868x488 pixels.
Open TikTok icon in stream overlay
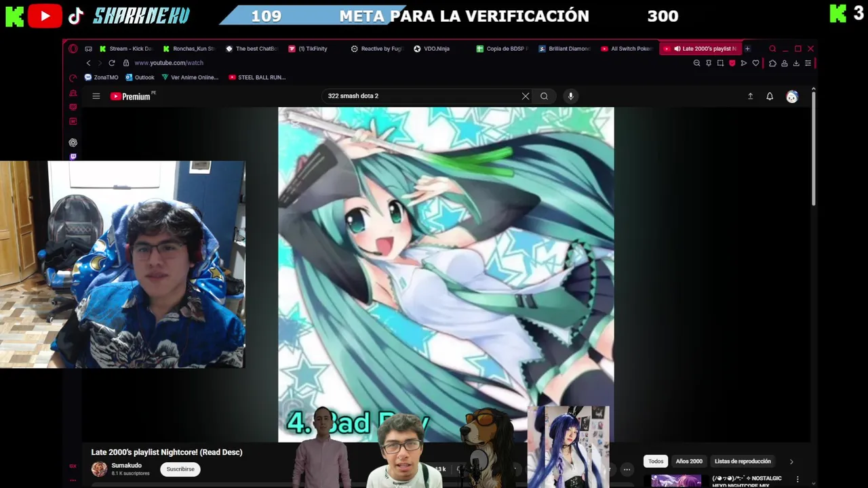coord(76,16)
